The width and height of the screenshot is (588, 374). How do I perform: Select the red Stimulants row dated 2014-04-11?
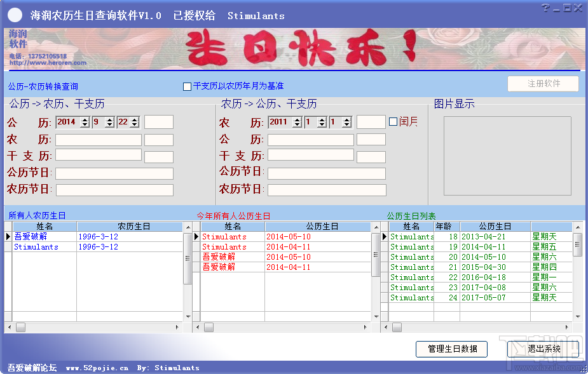click(286, 246)
